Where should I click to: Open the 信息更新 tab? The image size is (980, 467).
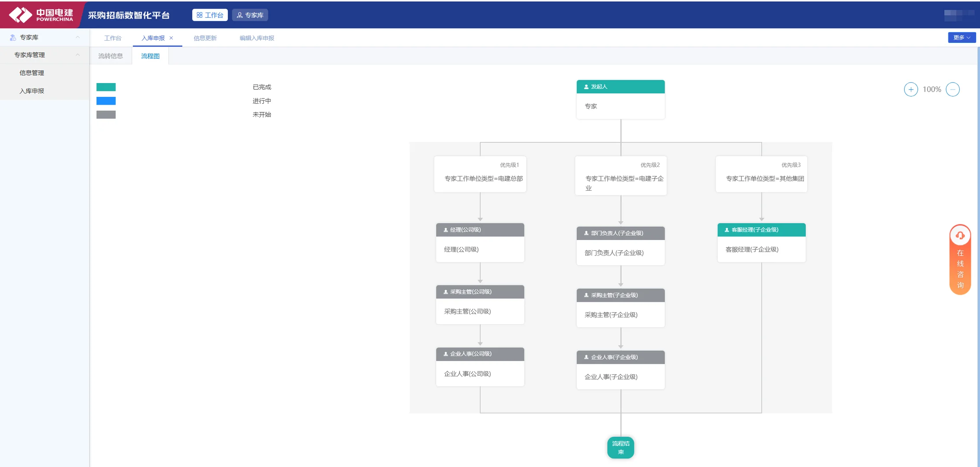(x=205, y=38)
